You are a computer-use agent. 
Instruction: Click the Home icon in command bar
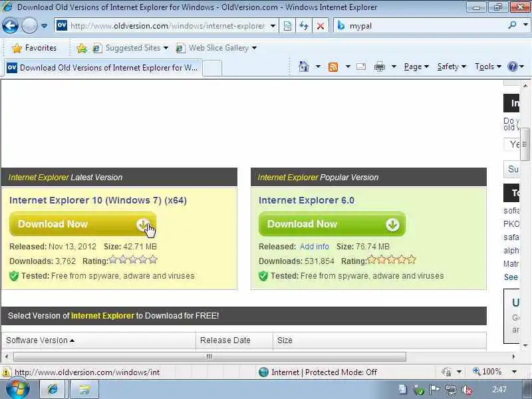304,66
